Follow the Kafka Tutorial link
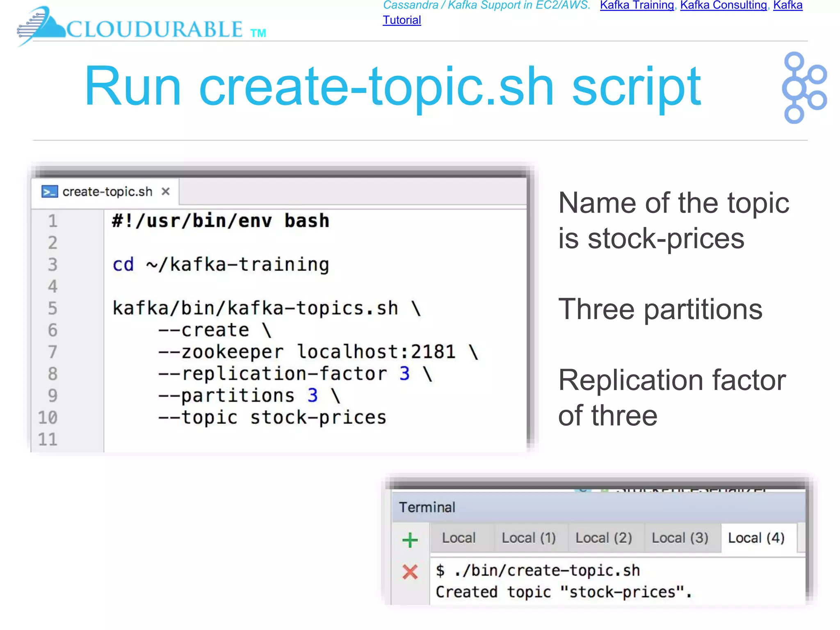 [x=402, y=20]
